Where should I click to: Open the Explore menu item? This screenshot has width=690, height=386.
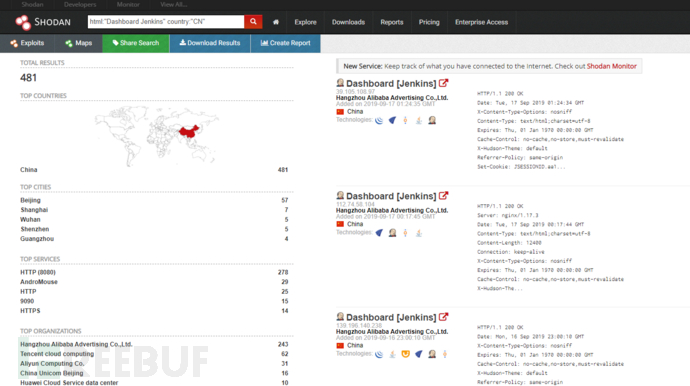point(305,22)
